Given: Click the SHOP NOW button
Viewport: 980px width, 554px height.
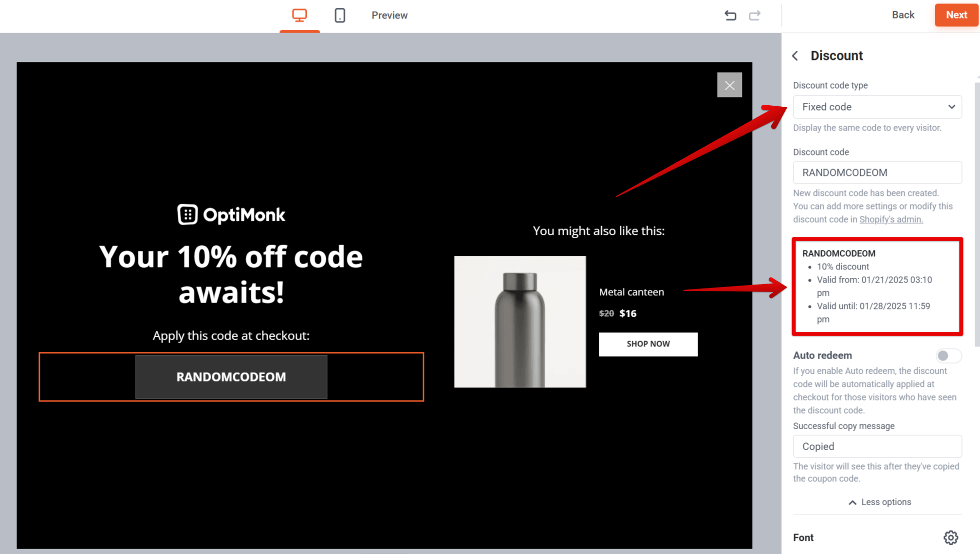Looking at the screenshot, I should point(648,344).
